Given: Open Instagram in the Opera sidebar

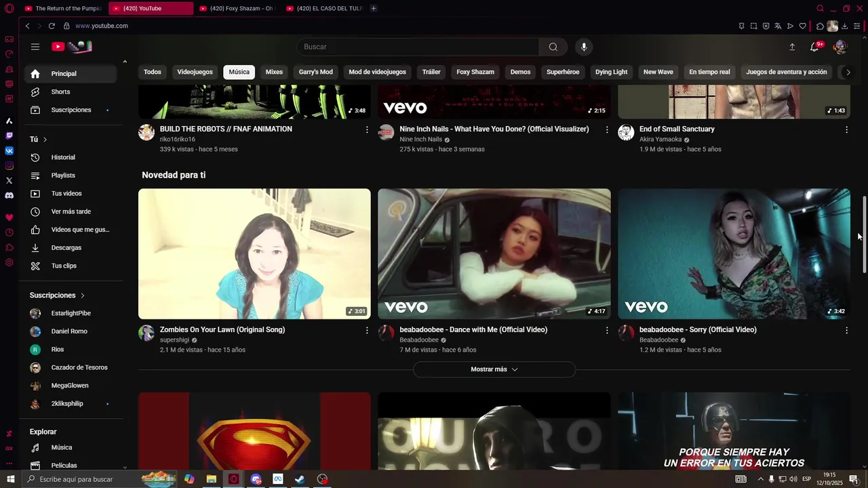Looking at the screenshot, I should pos(9,165).
